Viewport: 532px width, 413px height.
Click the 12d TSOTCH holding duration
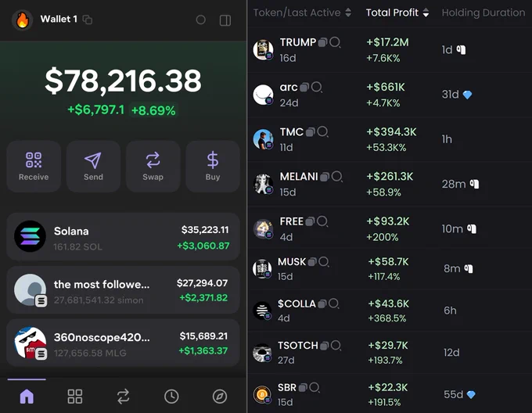point(451,353)
